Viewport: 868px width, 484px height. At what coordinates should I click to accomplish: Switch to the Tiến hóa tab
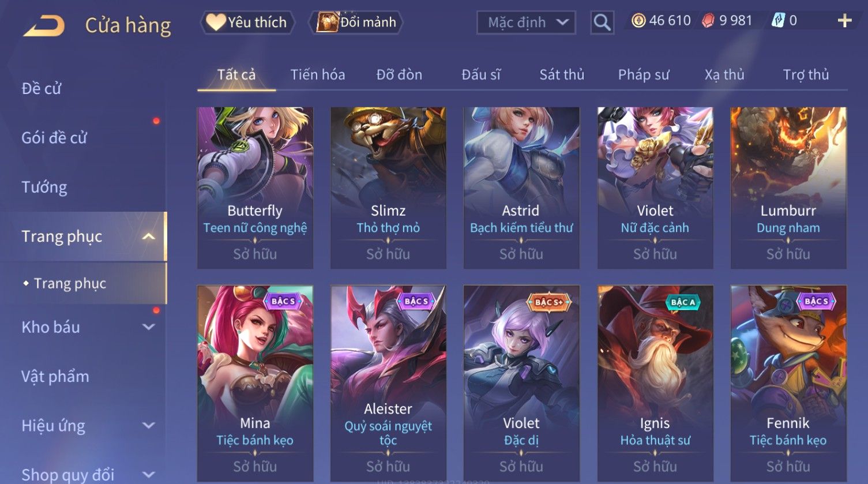318,74
